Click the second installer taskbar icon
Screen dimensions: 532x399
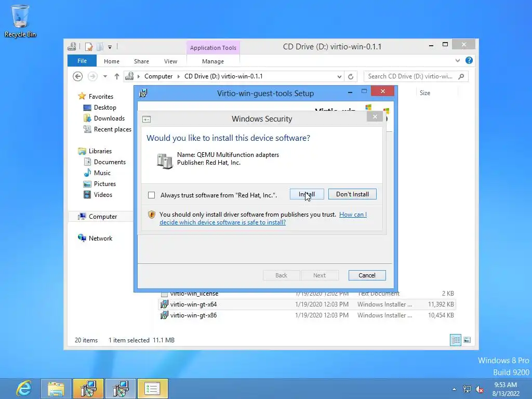pos(121,389)
